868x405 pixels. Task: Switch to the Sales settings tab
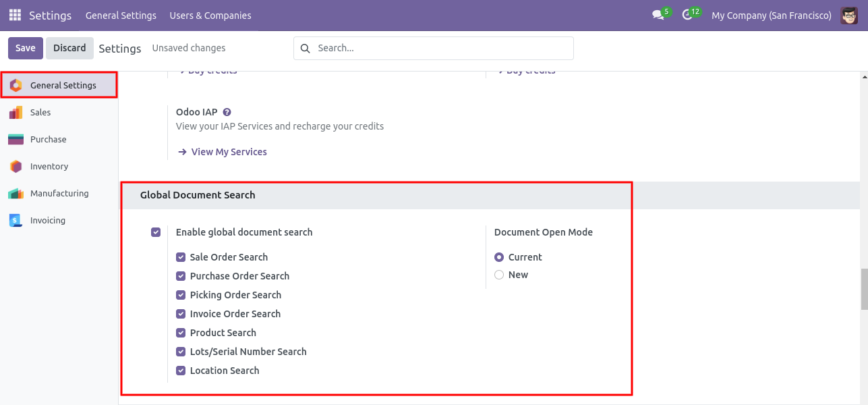coord(59,113)
